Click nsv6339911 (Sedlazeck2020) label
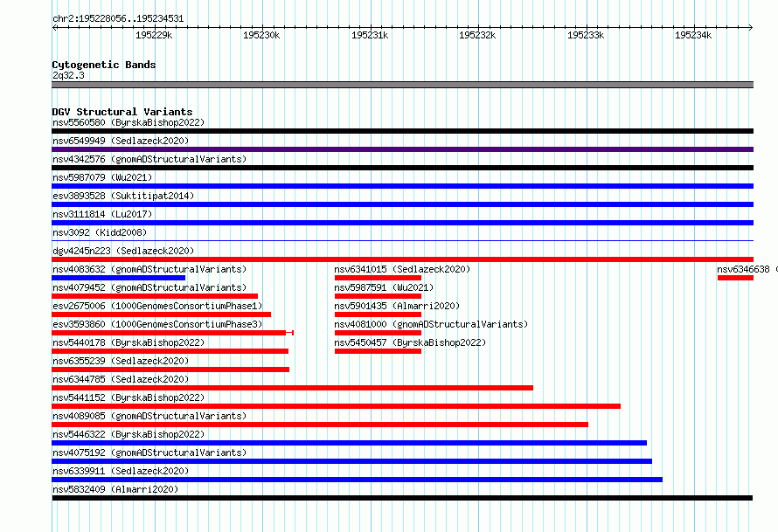Viewport: 778px width, 532px height. coord(121,471)
